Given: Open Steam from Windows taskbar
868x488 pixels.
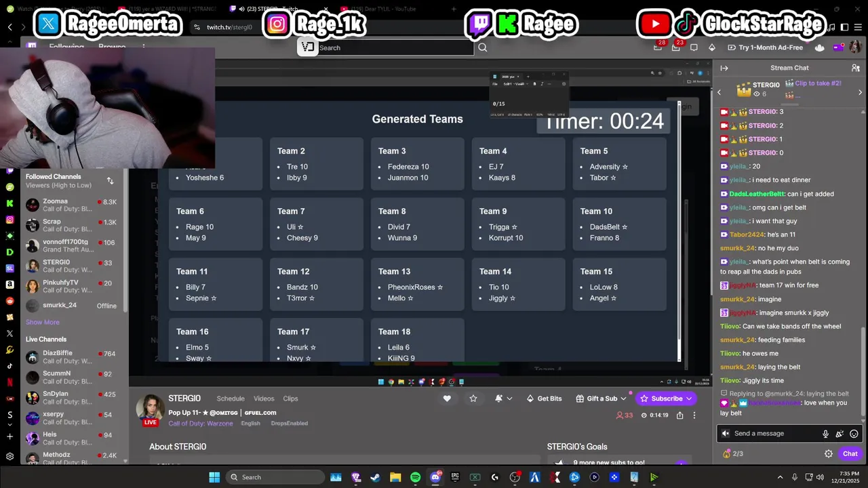Looking at the screenshot, I should pos(375,477).
